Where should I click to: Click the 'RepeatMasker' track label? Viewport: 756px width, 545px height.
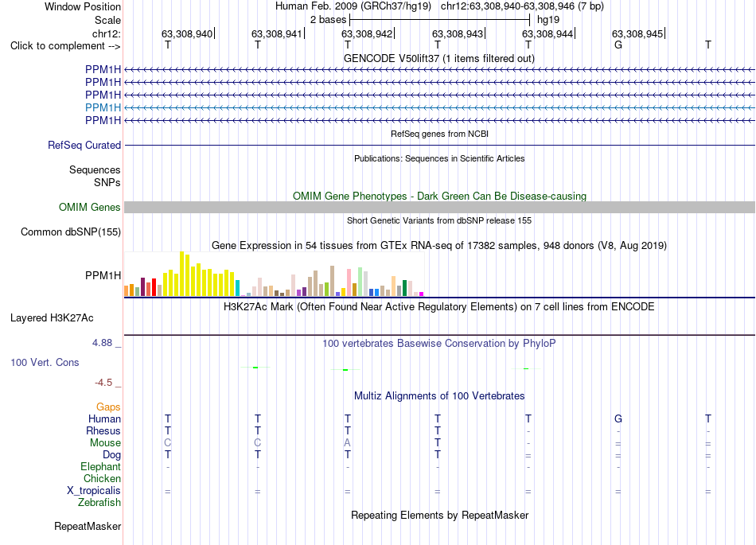tap(88, 526)
